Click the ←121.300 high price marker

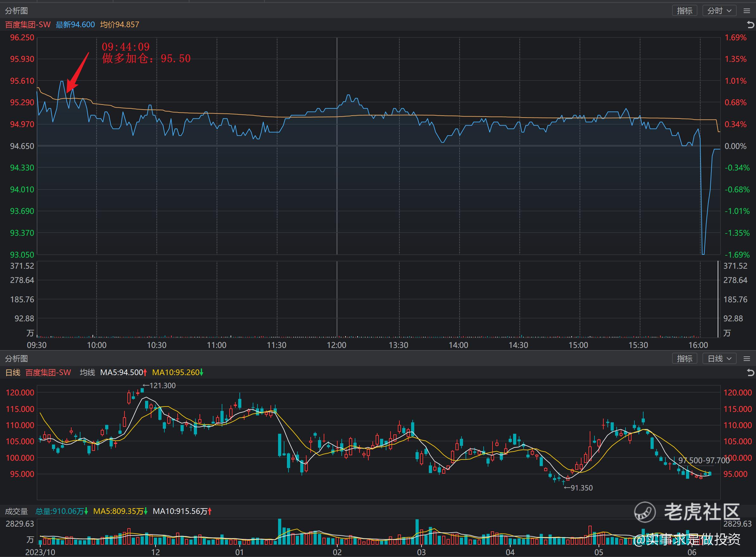pyautogui.click(x=159, y=385)
